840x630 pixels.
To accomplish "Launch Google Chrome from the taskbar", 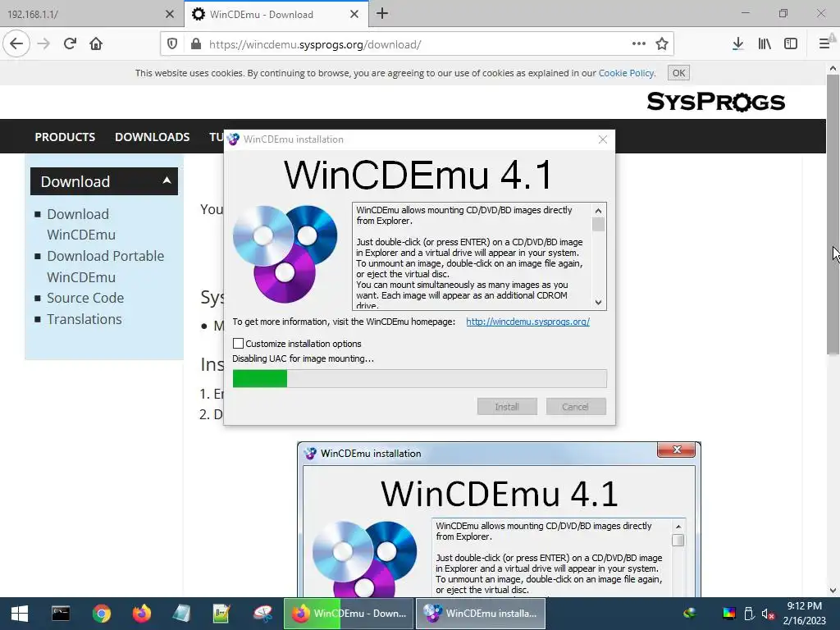I will 101,614.
